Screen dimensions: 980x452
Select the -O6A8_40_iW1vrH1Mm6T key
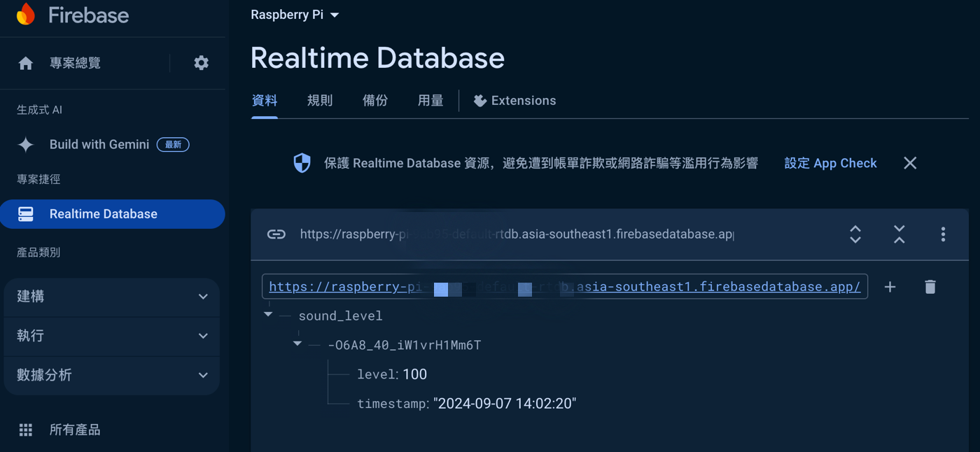[x=404, y=345]
